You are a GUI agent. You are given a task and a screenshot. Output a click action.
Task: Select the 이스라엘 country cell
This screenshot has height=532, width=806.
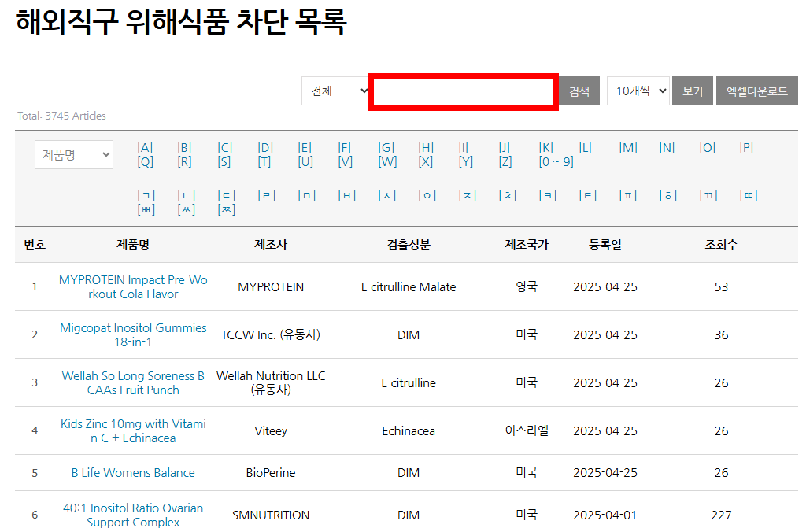point(527,430)
